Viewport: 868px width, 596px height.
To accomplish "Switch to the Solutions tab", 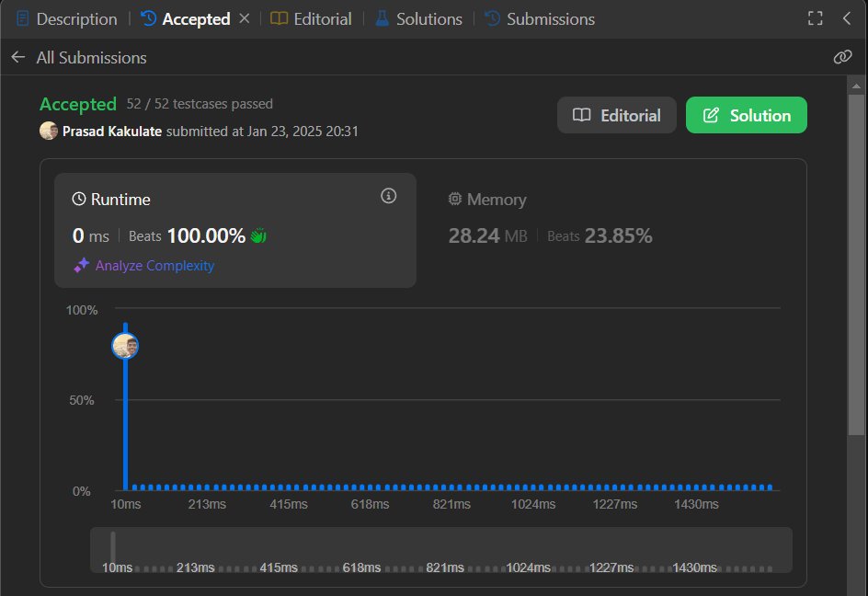I will click(x=418, y=18).
